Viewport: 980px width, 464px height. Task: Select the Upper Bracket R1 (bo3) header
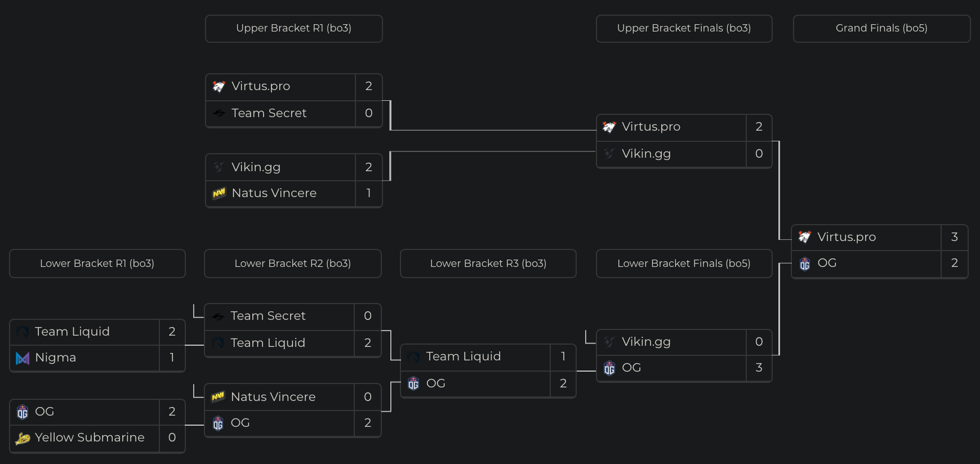tap(293, 28)
